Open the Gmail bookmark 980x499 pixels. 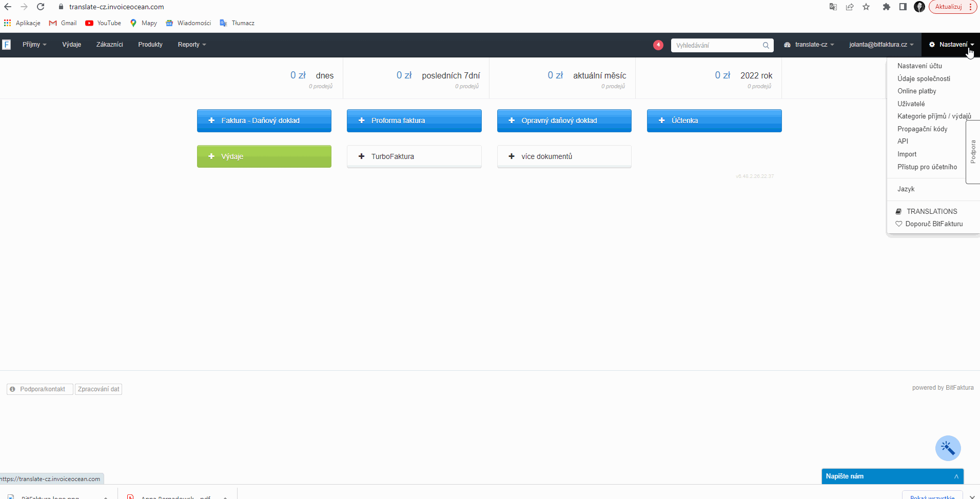tap(63, 23)
